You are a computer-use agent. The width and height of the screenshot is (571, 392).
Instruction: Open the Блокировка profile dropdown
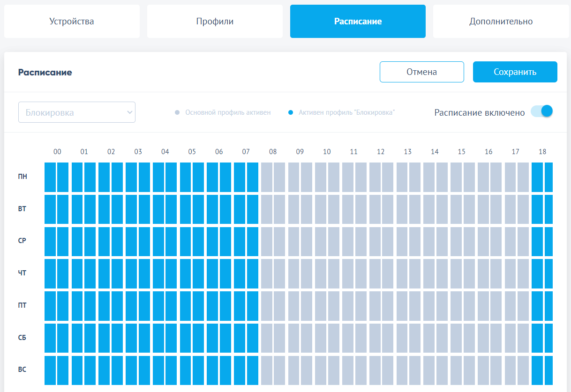77,112
